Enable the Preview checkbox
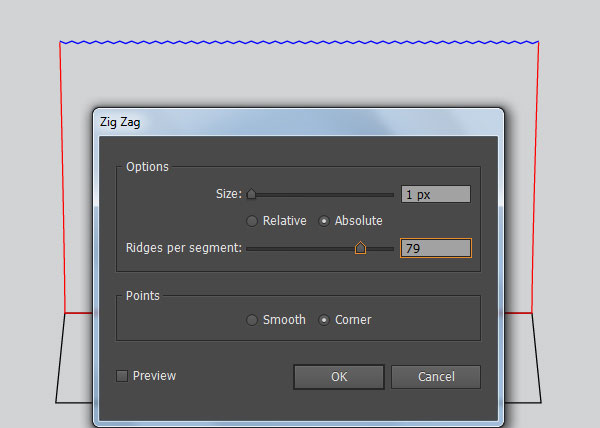Image resolution: width=600 pixels, height=428 pixels. coord(122,376)
